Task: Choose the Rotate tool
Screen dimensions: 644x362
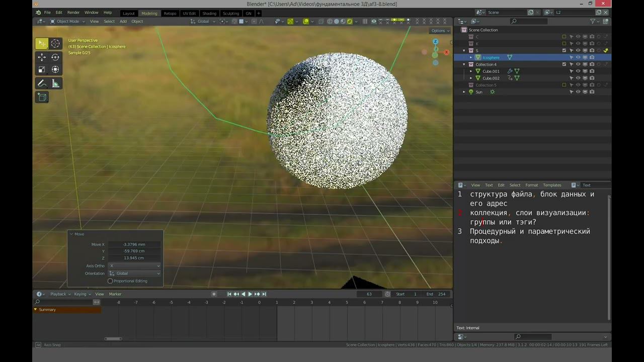Action: point(55,57)
